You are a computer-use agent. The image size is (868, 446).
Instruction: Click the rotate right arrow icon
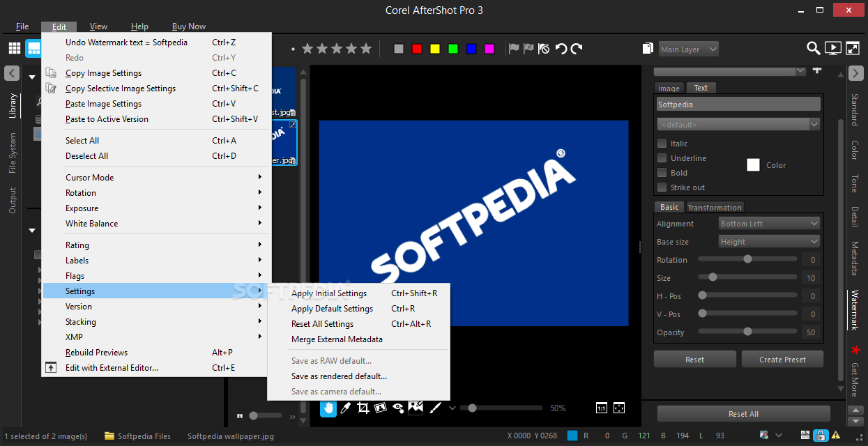click(577, 49)
